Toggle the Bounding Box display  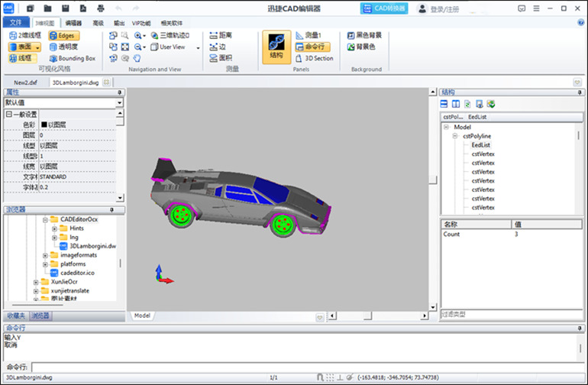[x=71, y=58]
